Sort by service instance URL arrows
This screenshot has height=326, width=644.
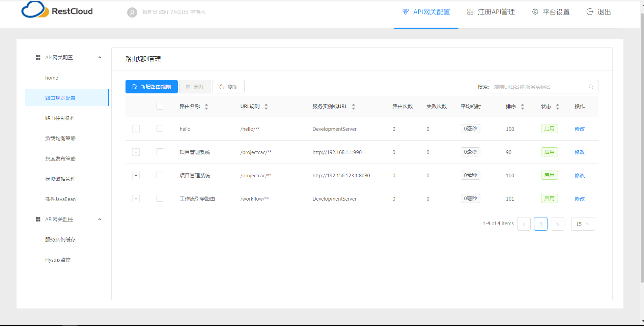tap(354, 107)
